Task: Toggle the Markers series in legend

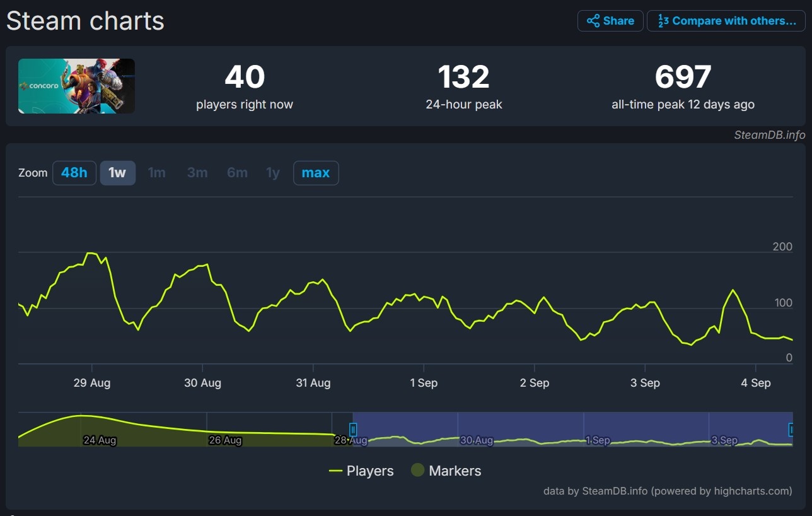Action: (446, 471)
